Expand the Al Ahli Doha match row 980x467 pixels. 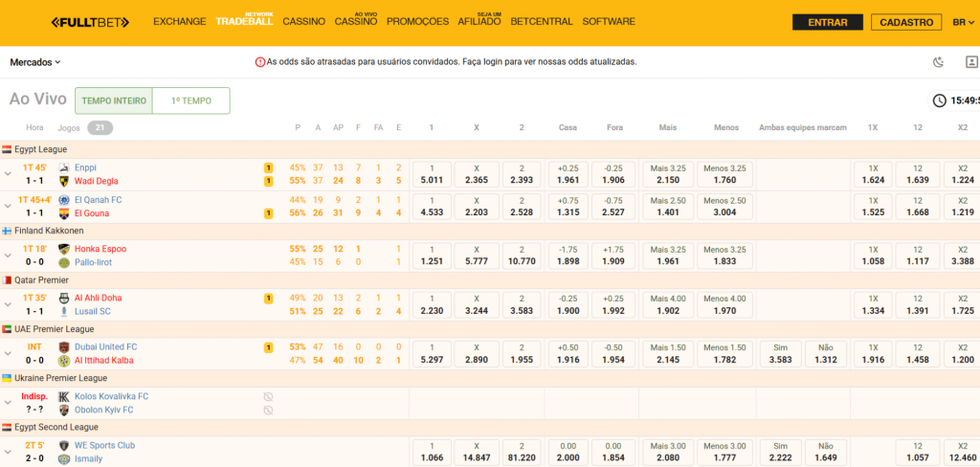click(x=8, y=304)
